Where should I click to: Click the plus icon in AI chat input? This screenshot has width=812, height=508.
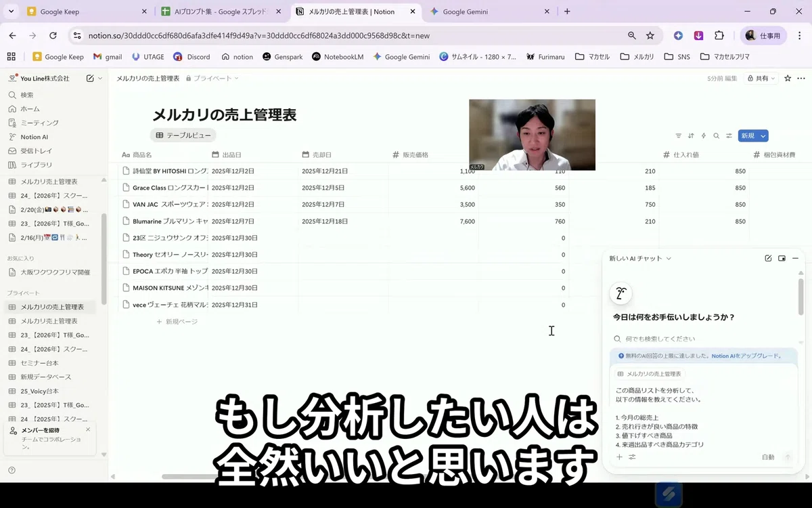(x=619, y=457)
